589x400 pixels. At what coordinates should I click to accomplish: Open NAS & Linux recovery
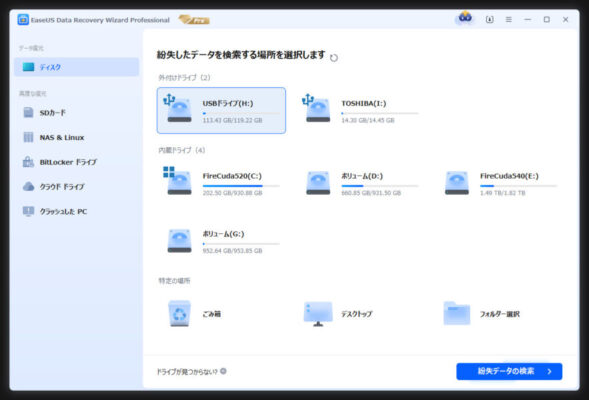tap(77, 137)
